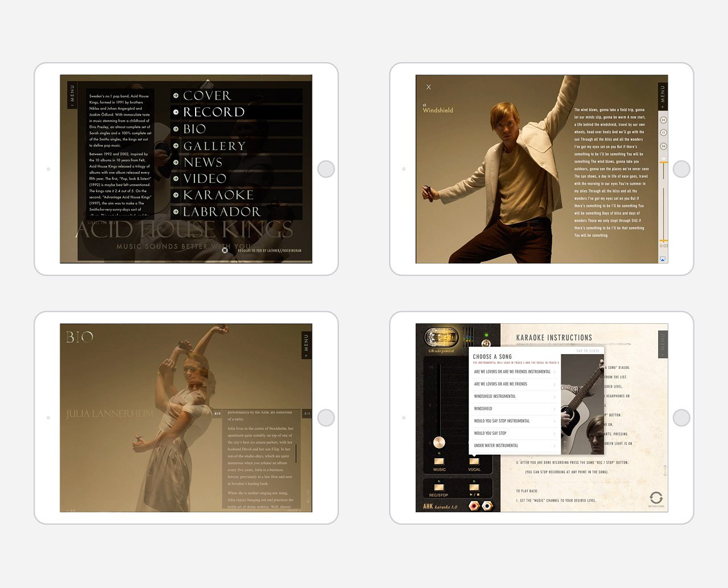Click the red RCA jack icon
This screenshot has width=728, height=588.
tap(474, 505)
